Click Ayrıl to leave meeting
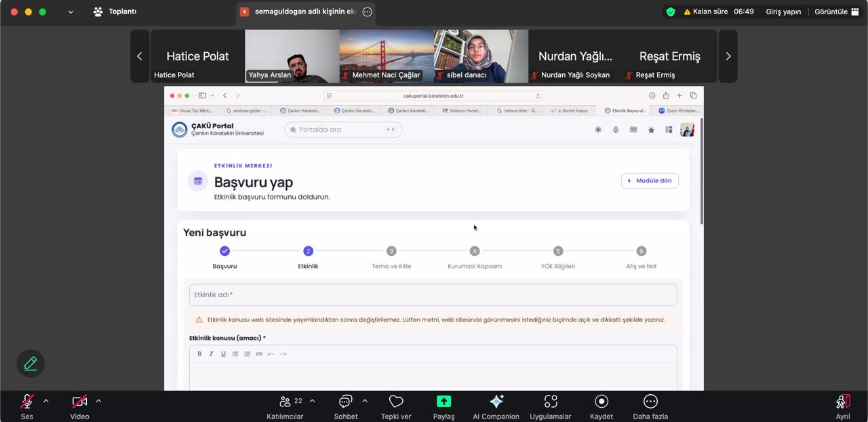 (843, 407)
